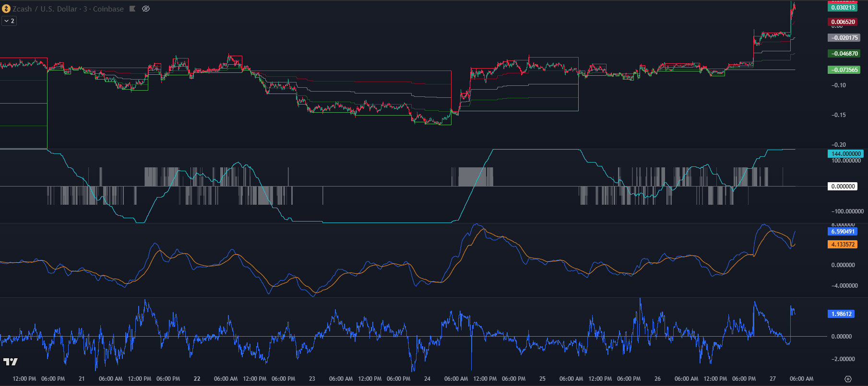868x386 pixels.
Task: Click the −4.000000 scale value
Action: 844,286
